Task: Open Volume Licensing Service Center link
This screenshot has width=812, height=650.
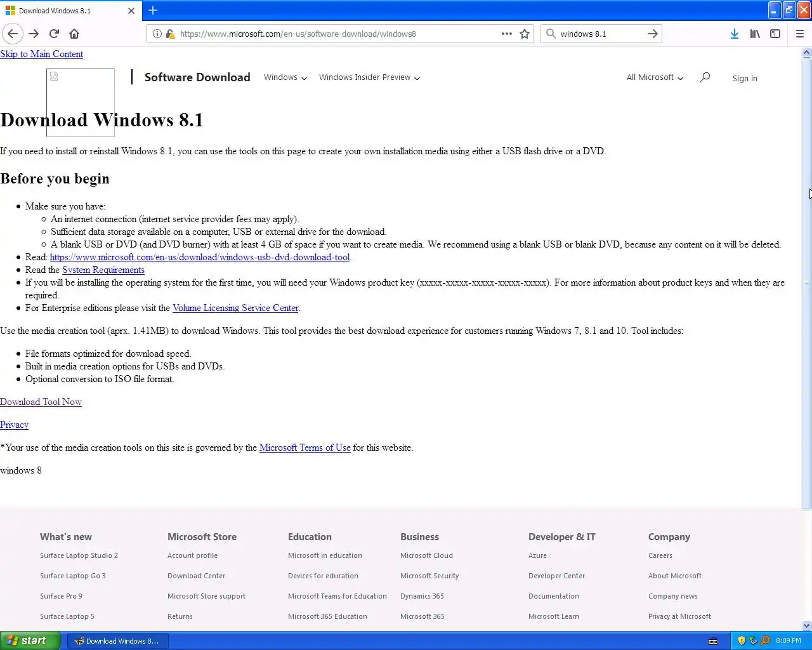Action: 235,308
